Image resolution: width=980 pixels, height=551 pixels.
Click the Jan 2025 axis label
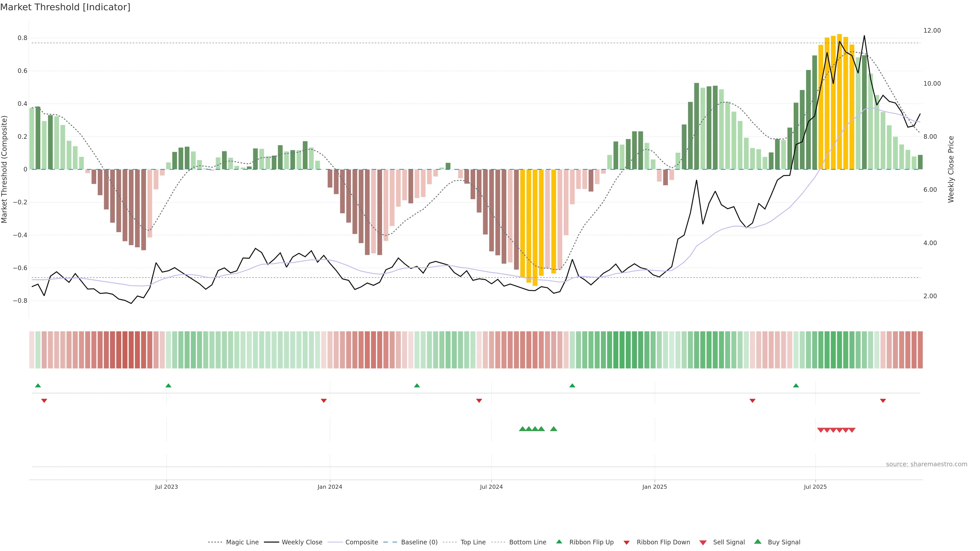point(654,487)
